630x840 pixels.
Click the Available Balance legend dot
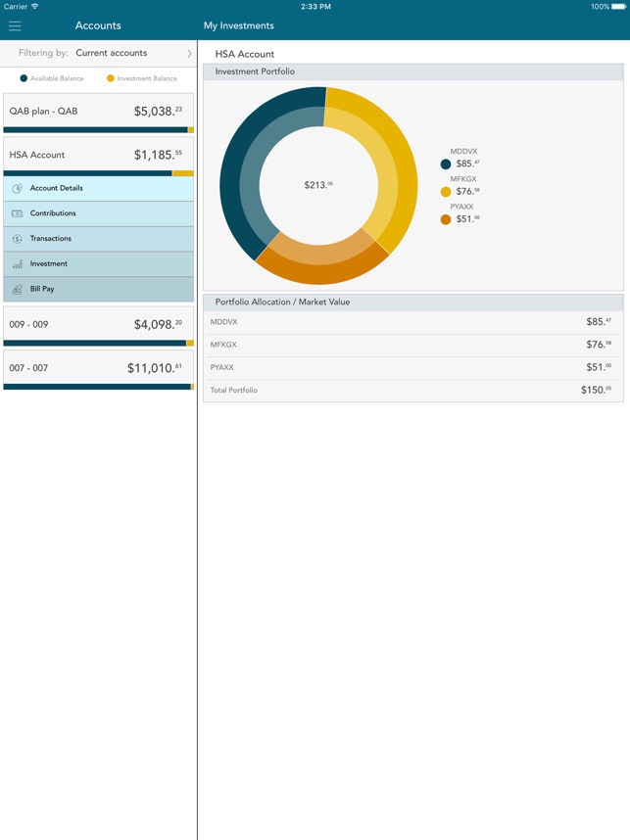click(24, 78)
